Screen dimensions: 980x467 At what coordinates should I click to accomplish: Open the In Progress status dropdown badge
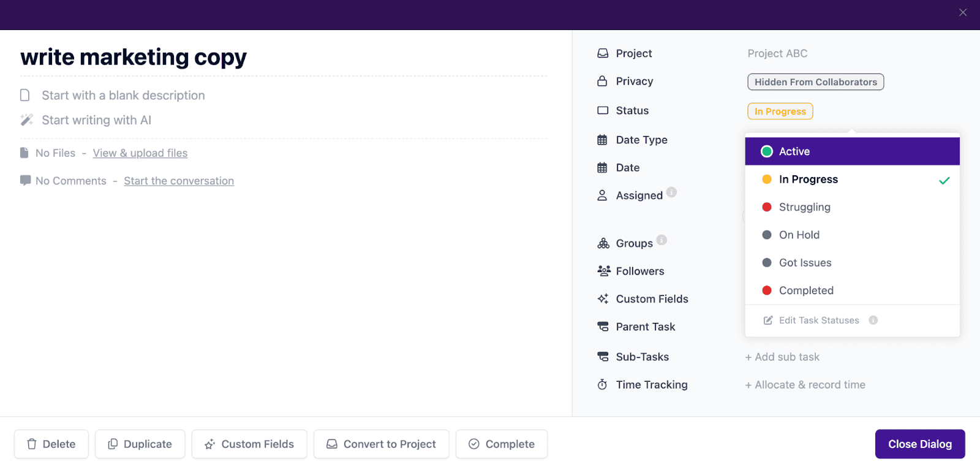point(780,112)
